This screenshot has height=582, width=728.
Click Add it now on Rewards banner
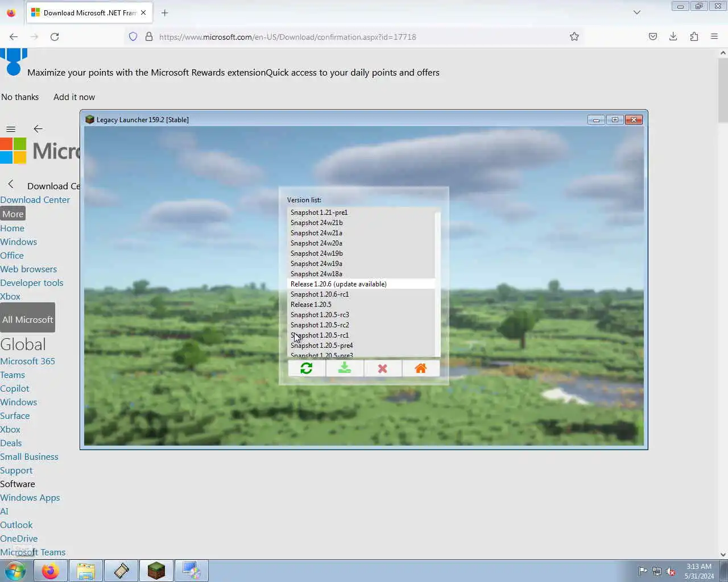tap(74, 97)
